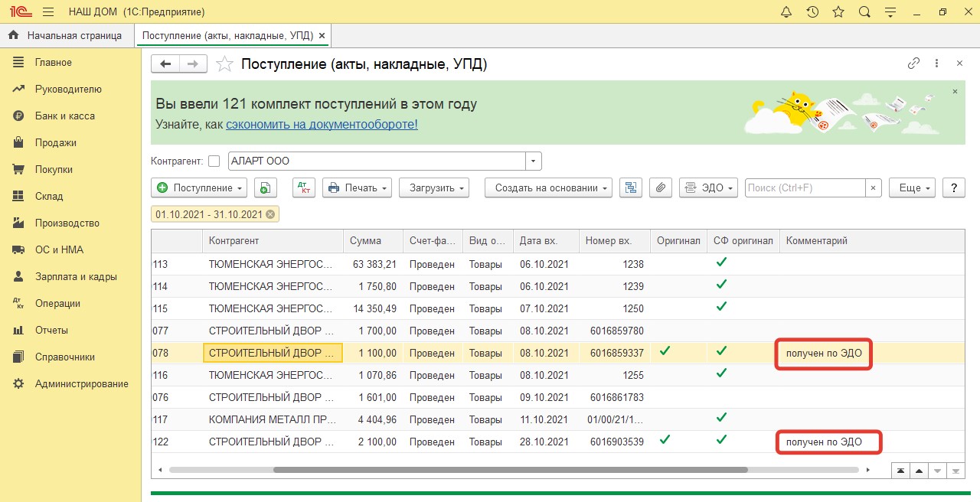Jump to list start arrow icon
The height and width of the screenshot is (502, 980).
(901, 469)
